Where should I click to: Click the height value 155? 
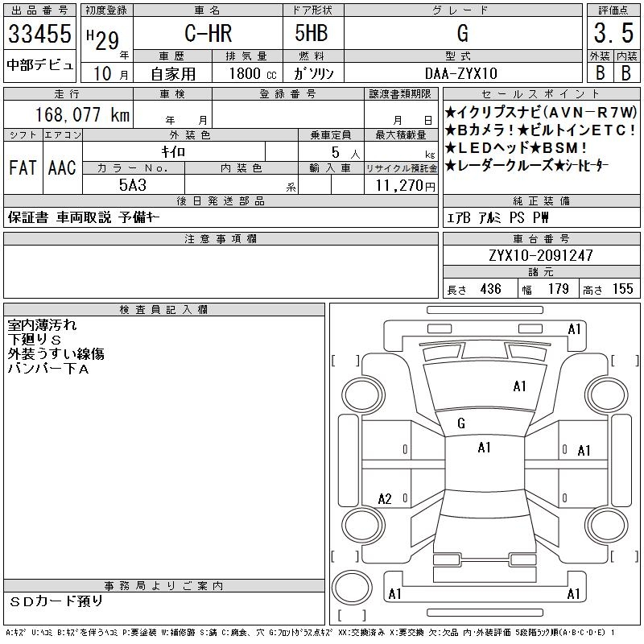[622, 289]
